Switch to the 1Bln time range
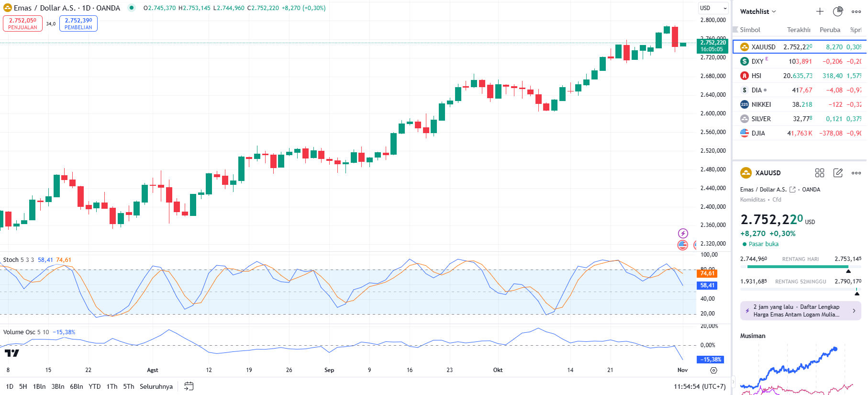Screen dimensions: 868x395 click(x=39, y=386)
